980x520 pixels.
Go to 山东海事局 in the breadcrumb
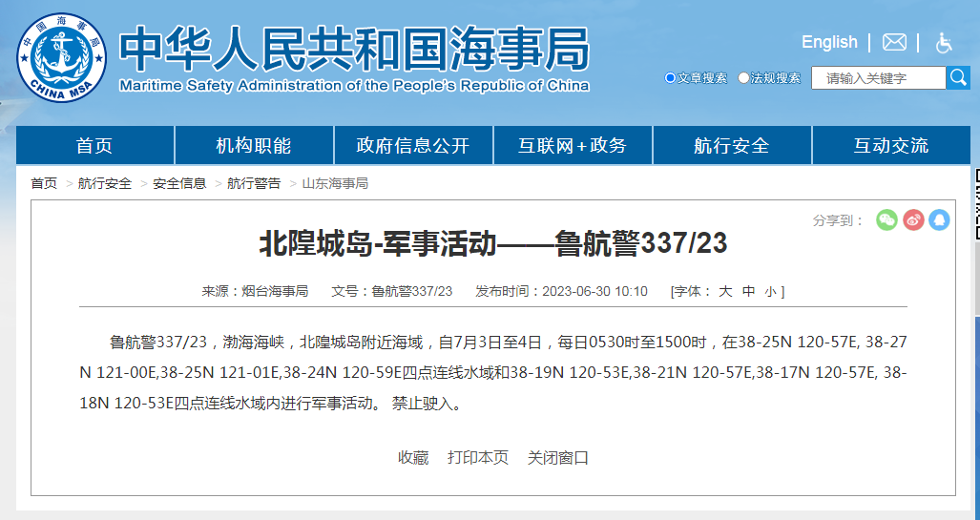(335, 183)
